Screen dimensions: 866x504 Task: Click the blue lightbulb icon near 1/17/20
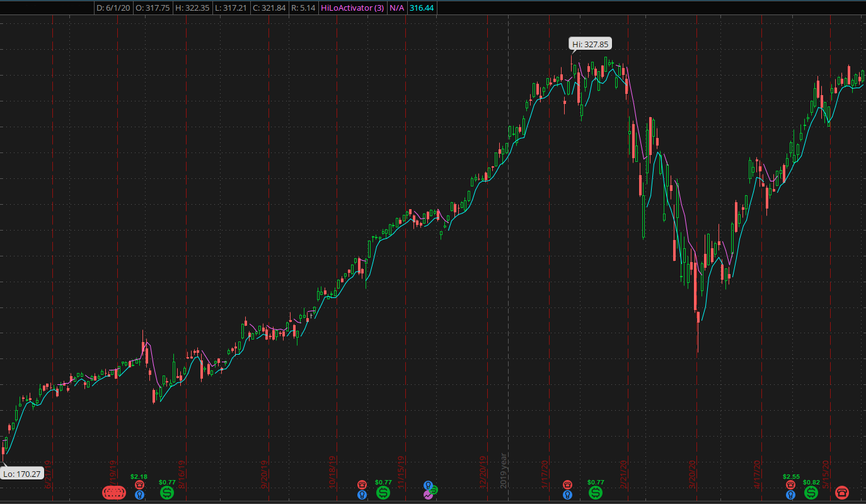click(567, 495)
